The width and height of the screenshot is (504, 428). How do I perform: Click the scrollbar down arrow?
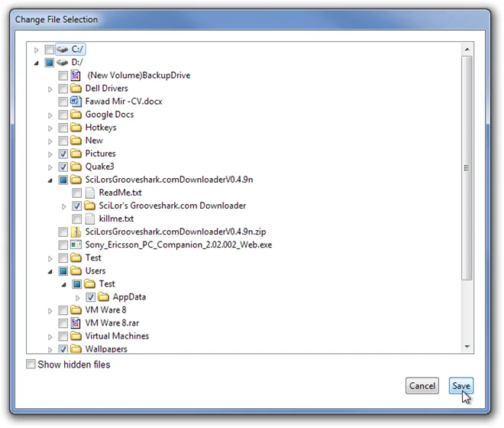467,346
